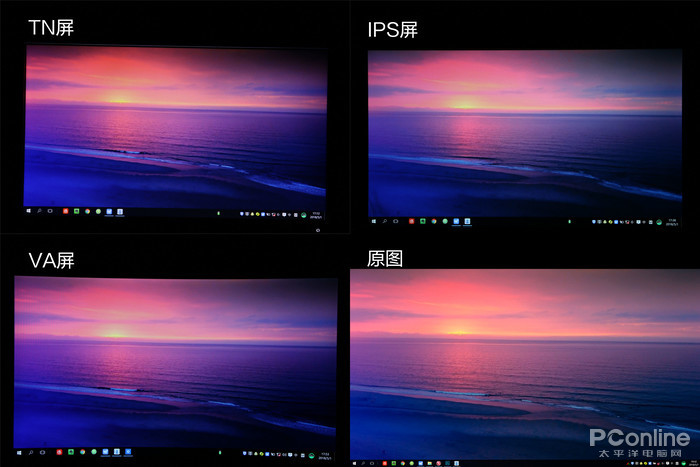Click green battery indicator on IPS taskbar
The width and height of the screenshot is (700, 467).
(x=569, y=221)
